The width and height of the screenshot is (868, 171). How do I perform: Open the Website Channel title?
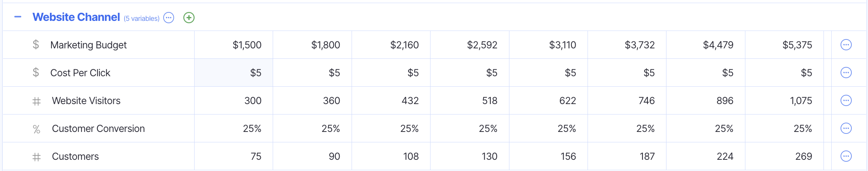coord(76,17)
